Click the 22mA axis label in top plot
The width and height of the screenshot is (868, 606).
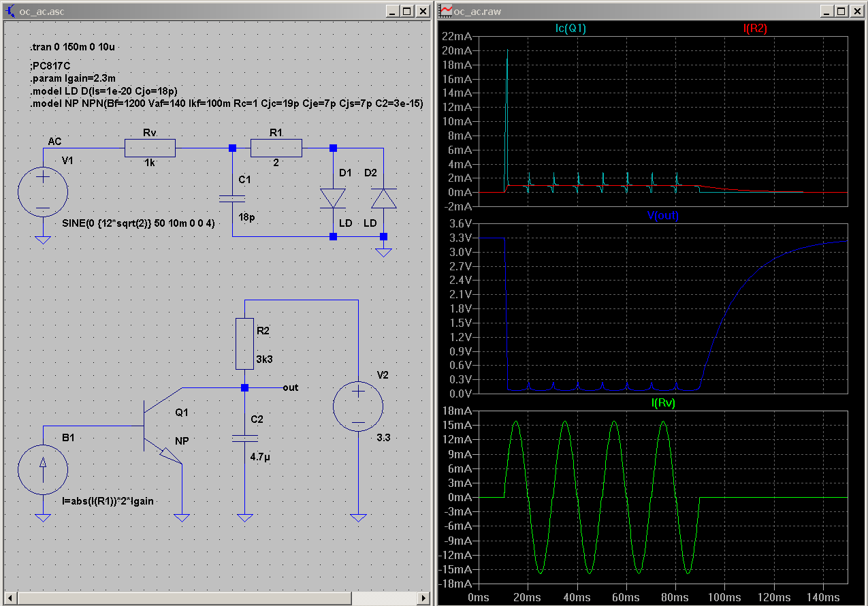click(x=456, y=36)
